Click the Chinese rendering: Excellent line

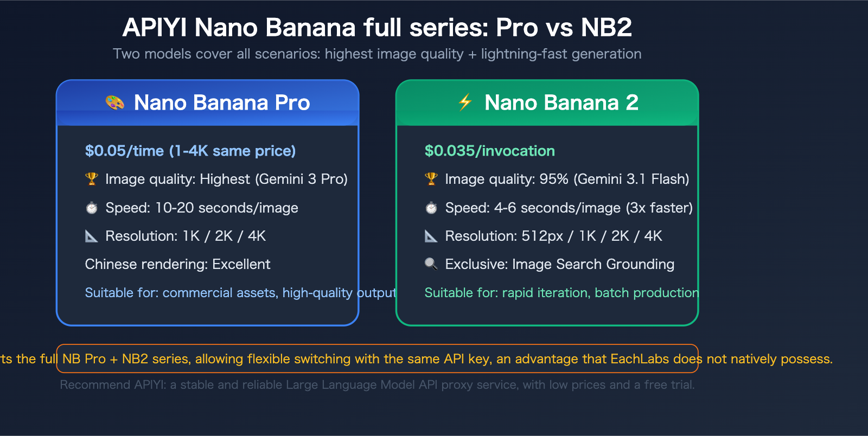click(177, 264)
